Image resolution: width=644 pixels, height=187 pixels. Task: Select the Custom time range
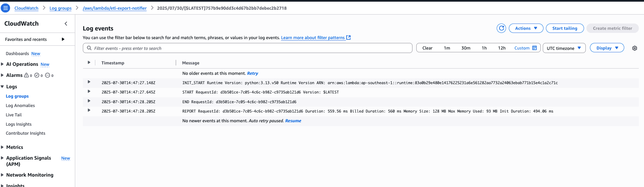[x=522, y=48]
